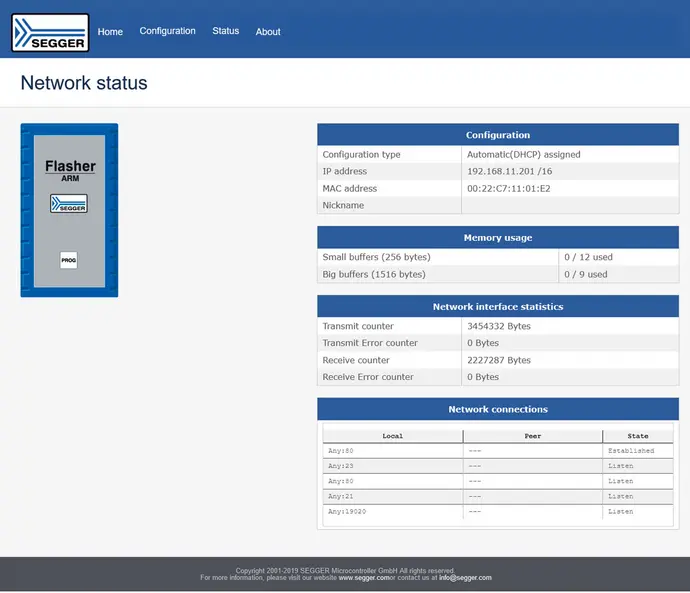Image resolution: width=690 pixels, height=593 pixels.
Task: Go to the Status page
Action: click(x=225, y=31)
